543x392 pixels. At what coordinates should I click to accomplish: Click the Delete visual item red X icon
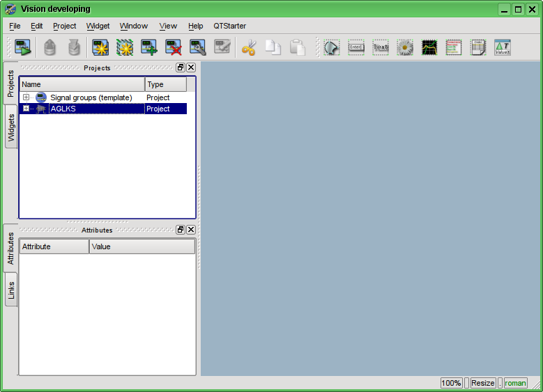[x=174, y=48]
